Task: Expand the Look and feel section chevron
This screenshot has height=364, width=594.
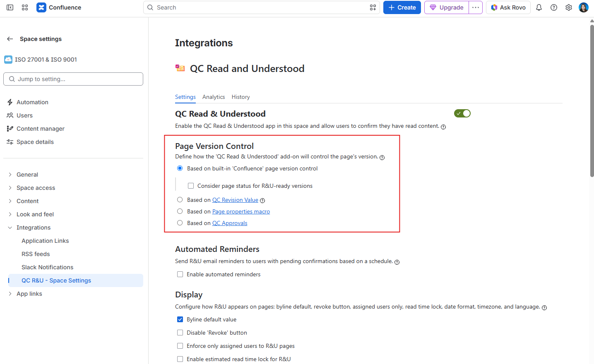Action: point(10,214)
